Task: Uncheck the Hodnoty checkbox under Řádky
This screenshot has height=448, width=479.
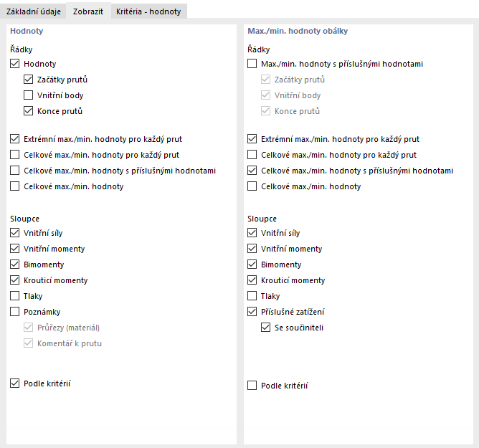Action: (x=16, y=64)
